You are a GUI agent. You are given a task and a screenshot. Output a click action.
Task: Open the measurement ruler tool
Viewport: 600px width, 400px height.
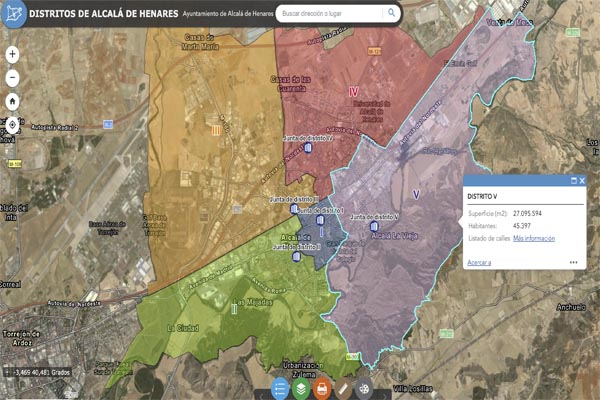343,389
